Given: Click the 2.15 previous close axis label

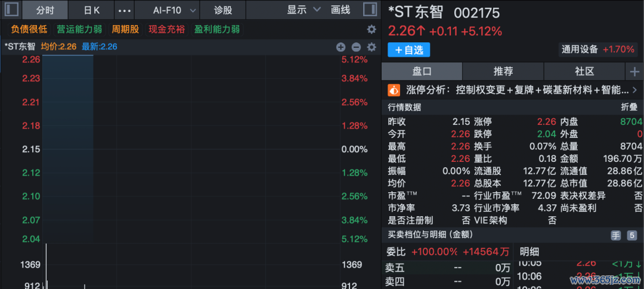Looking at the screenshot, I should 32,149.
